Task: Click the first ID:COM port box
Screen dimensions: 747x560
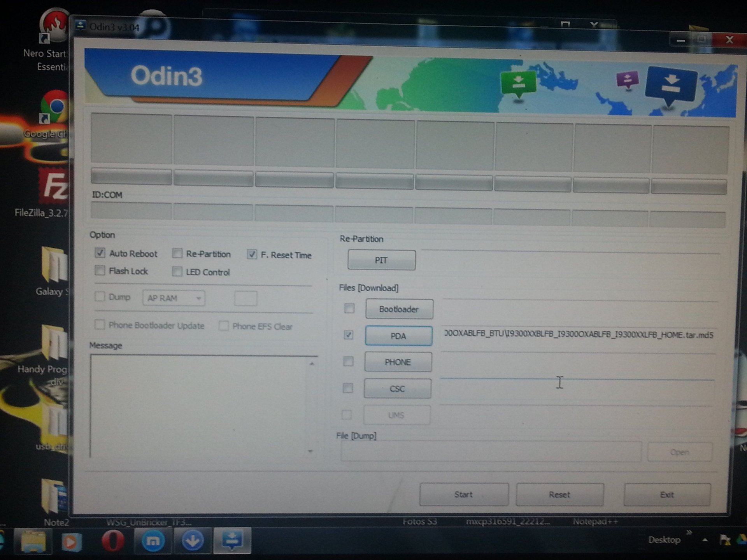Action: (131, 210)
